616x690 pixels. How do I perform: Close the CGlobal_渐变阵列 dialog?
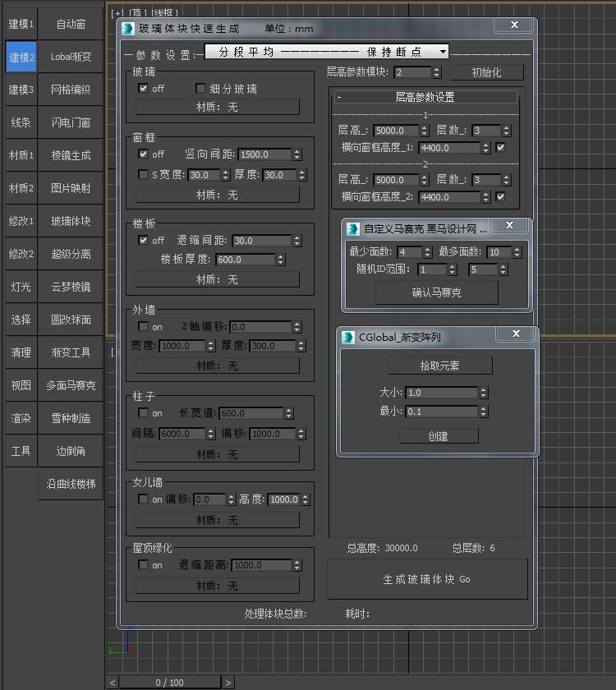point(516,333)
